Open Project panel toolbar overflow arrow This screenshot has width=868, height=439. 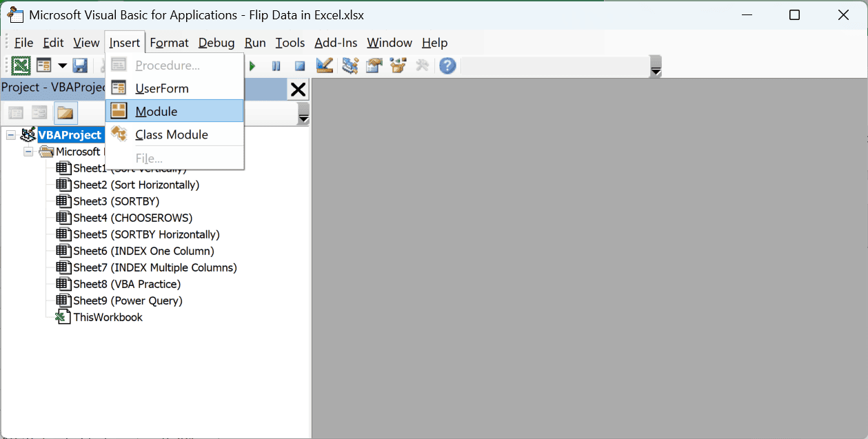(303, 114)
